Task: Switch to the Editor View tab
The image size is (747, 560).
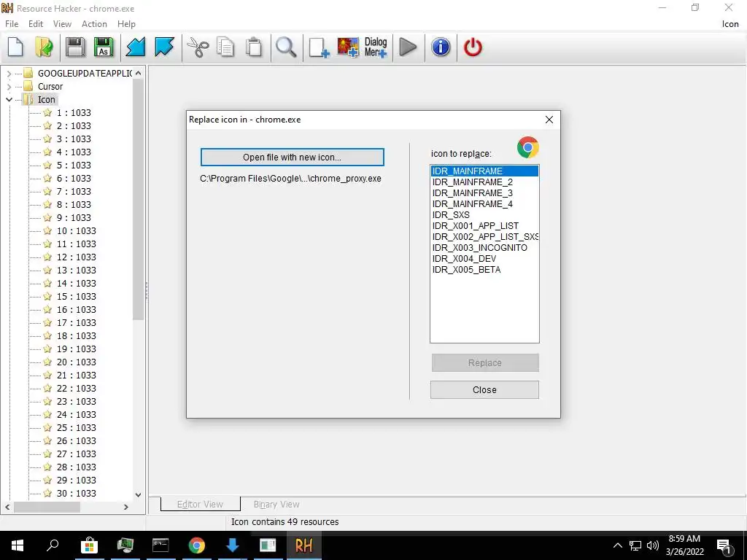Action: coord(200,505)
